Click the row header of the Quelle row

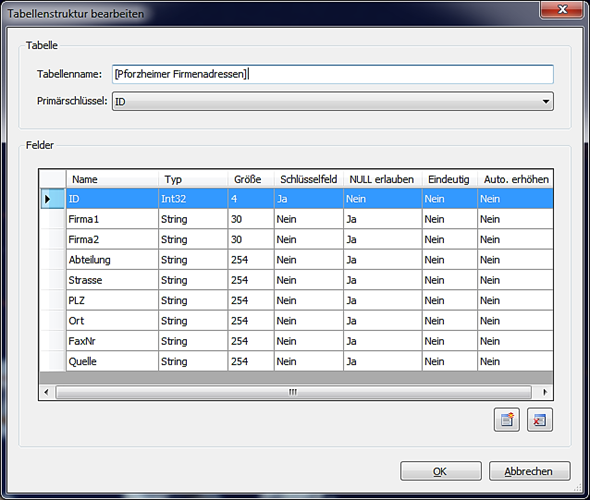tap(52, 361)
